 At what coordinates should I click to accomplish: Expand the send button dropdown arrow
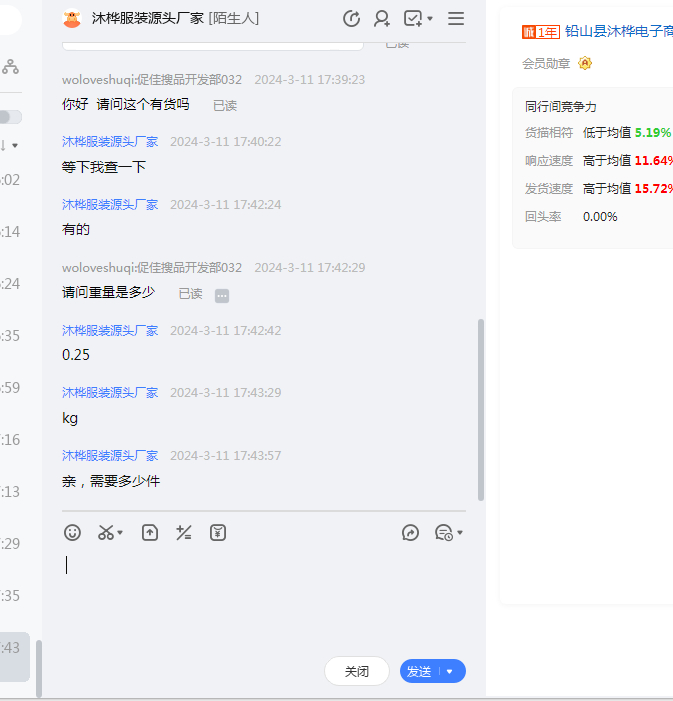coord(450,672)
